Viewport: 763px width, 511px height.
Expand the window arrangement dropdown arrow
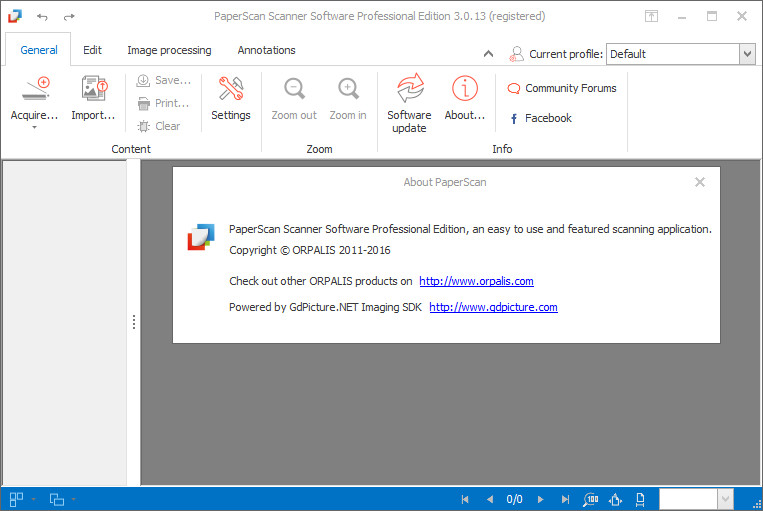coord(73,499)
